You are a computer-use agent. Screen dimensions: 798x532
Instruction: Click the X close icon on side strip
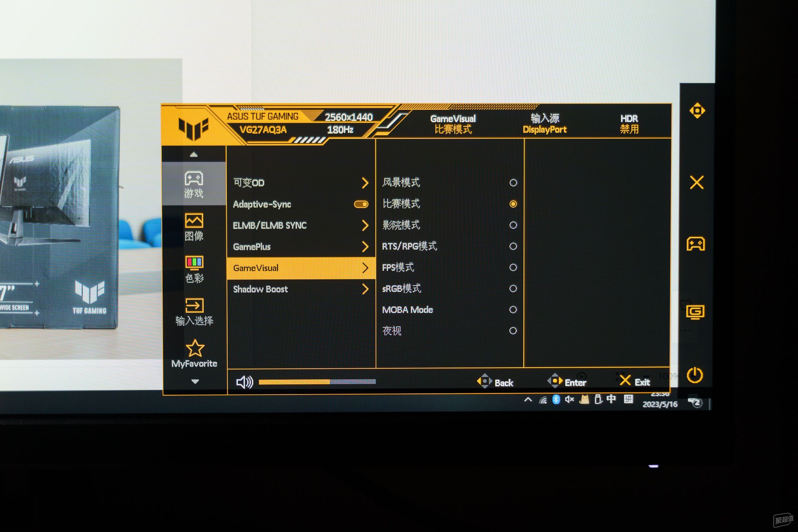click(x=697, y=183)
